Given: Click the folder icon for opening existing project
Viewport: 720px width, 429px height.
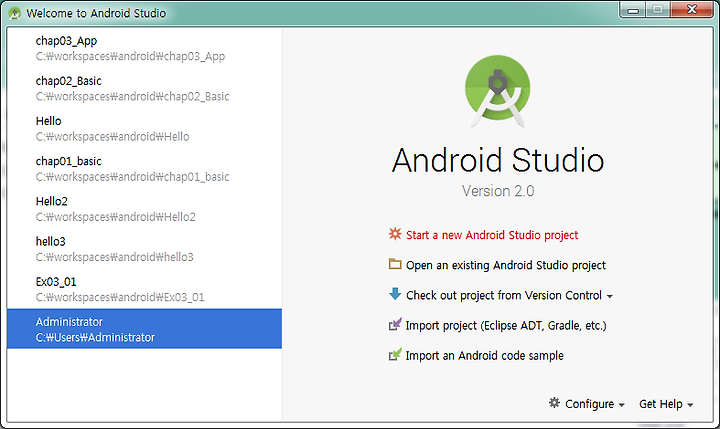Looking at the screenshot, I should point(395,264).
